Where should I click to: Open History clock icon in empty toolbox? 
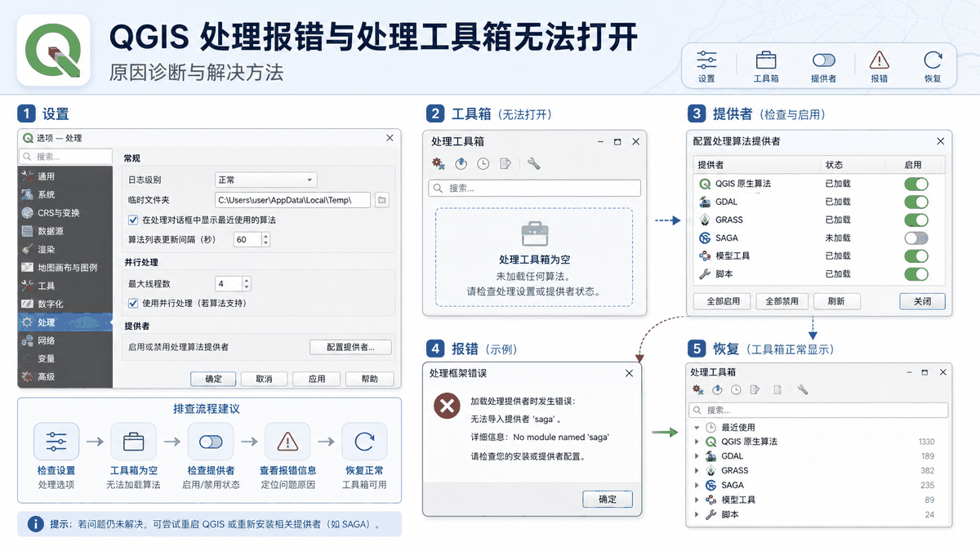click(483, 164)
